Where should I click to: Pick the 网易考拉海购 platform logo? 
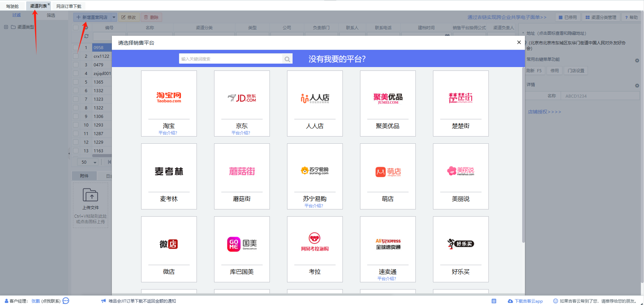pyautogui.click(x=315, y=242)
